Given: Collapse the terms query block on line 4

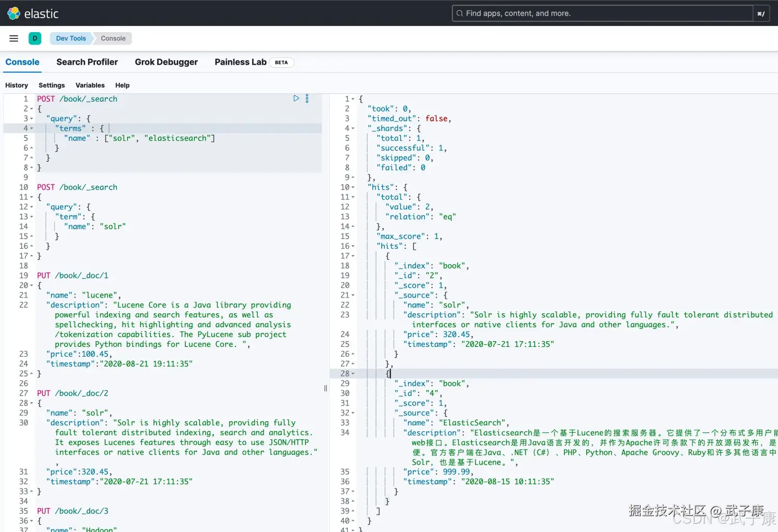Looking at the screenshot, I should [x=32, y=128].
